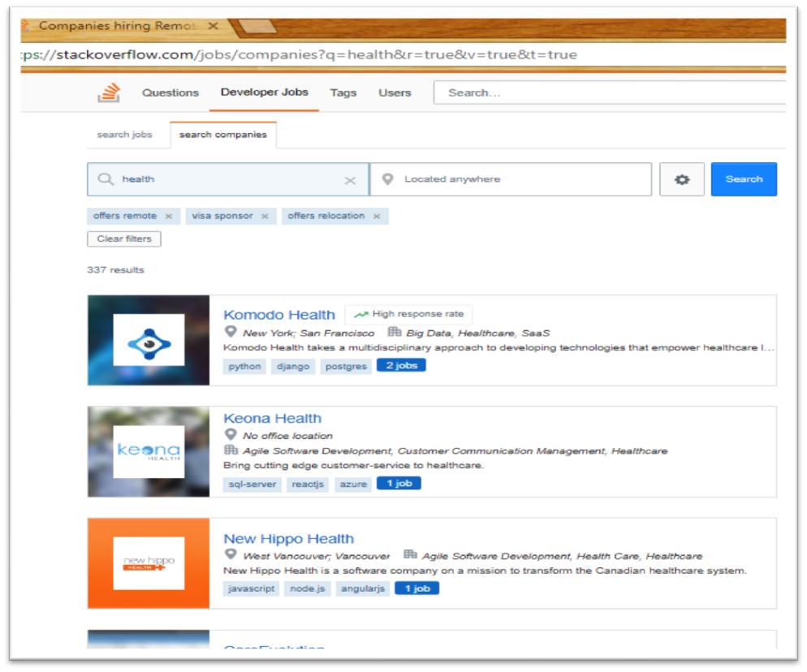Click the visa sponsor filter label
Image resolution: width=807 pixels, height=672 pixels.
click(x=222, y=216)
